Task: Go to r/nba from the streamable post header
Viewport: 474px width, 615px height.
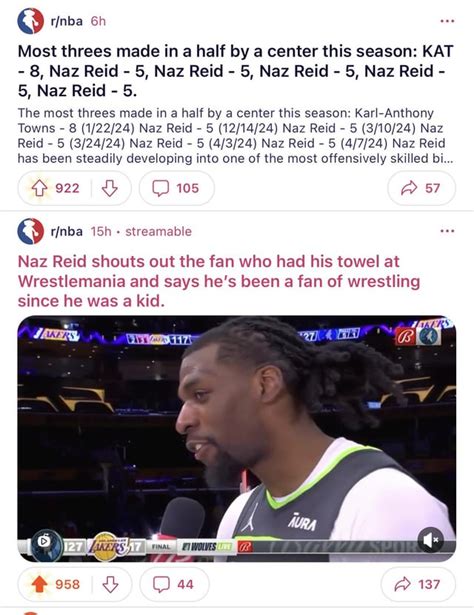Action: click(67, 231)
